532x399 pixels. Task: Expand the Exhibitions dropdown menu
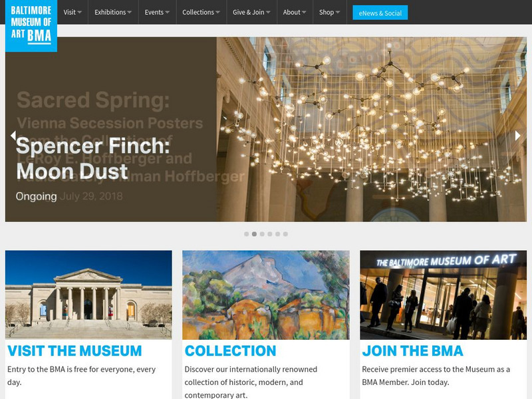(113, 12)
